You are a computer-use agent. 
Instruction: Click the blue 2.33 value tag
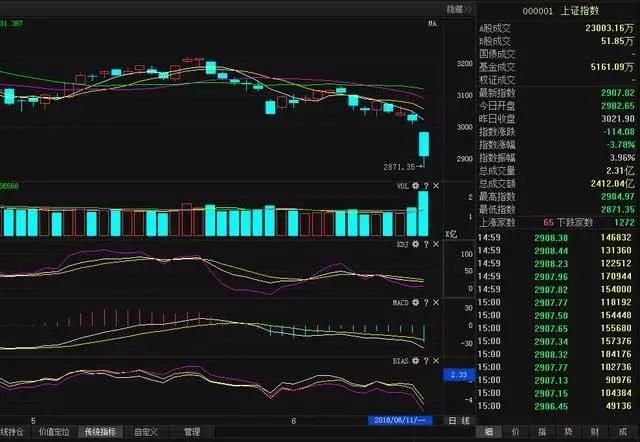pyautogui.click(x=459, y=374)
